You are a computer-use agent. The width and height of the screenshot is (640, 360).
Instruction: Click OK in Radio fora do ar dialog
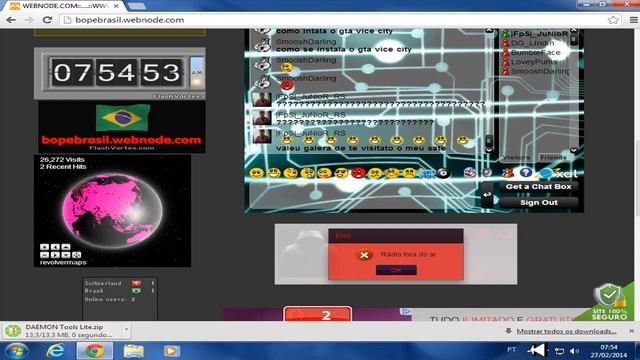pos(396,270)
